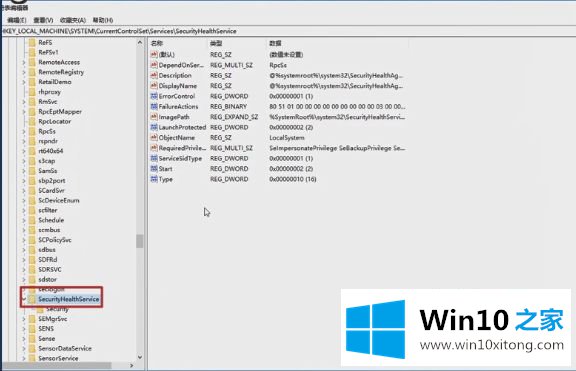Open the 收藏夹(A) menu

pos(73,20)
